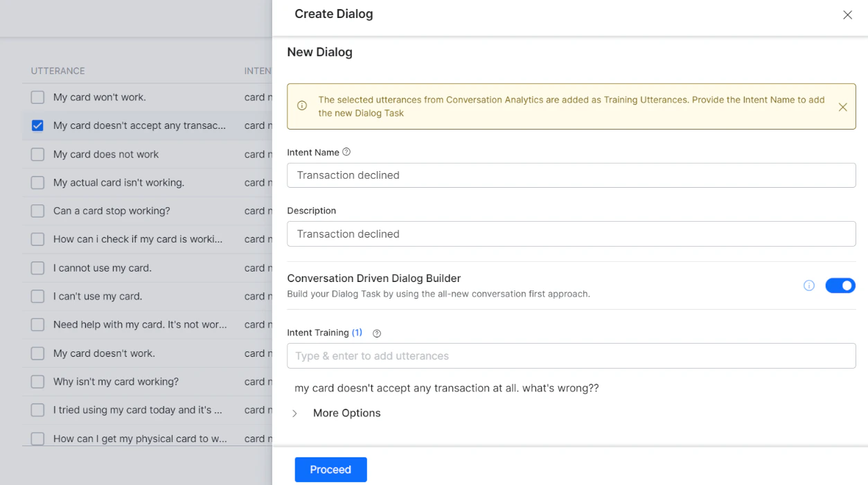
Task: Uncheck the utterance about card not accepting transactions
Action: [x=37, y=125]
